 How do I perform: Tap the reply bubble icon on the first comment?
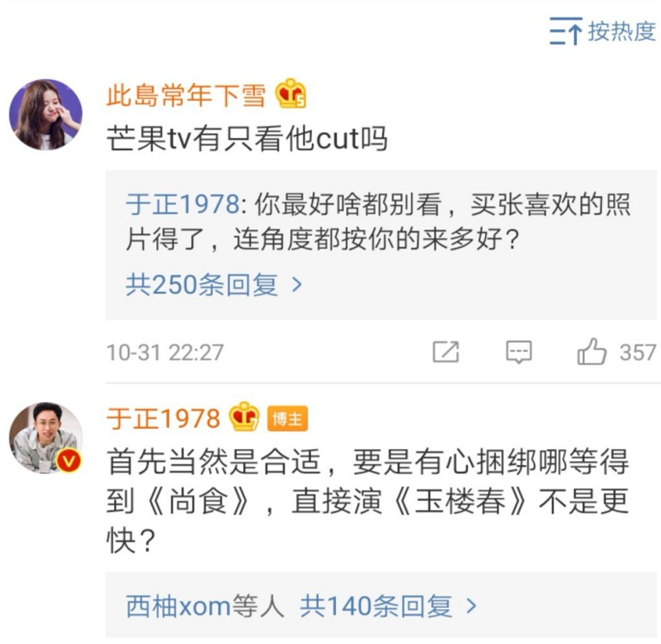point(518,352)
